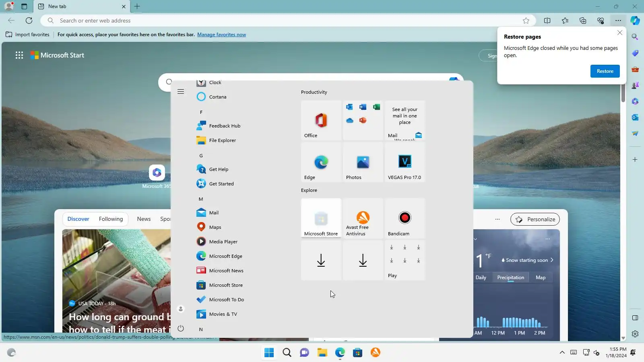Expand Snow starting soon weather alert

coord(528,260)
